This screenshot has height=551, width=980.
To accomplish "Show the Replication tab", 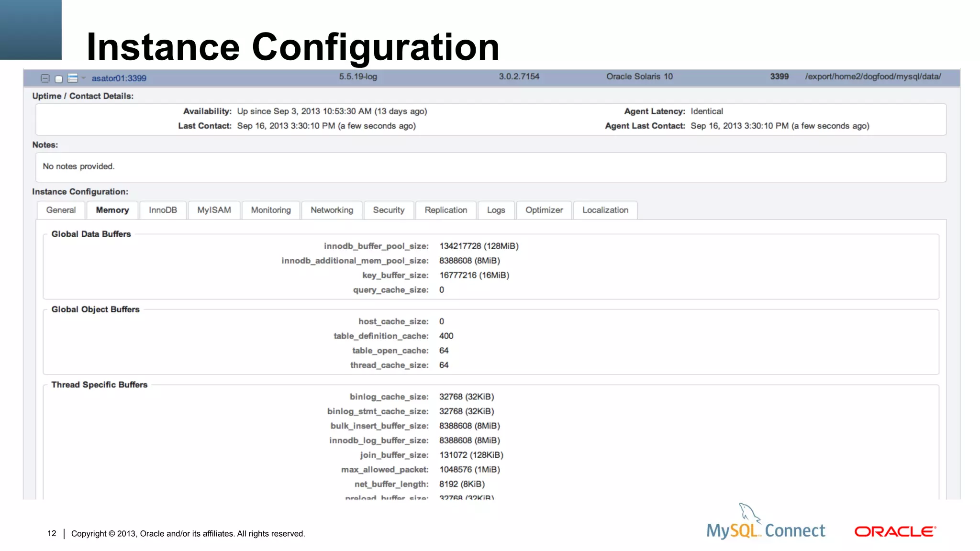I will coord(445,210).
